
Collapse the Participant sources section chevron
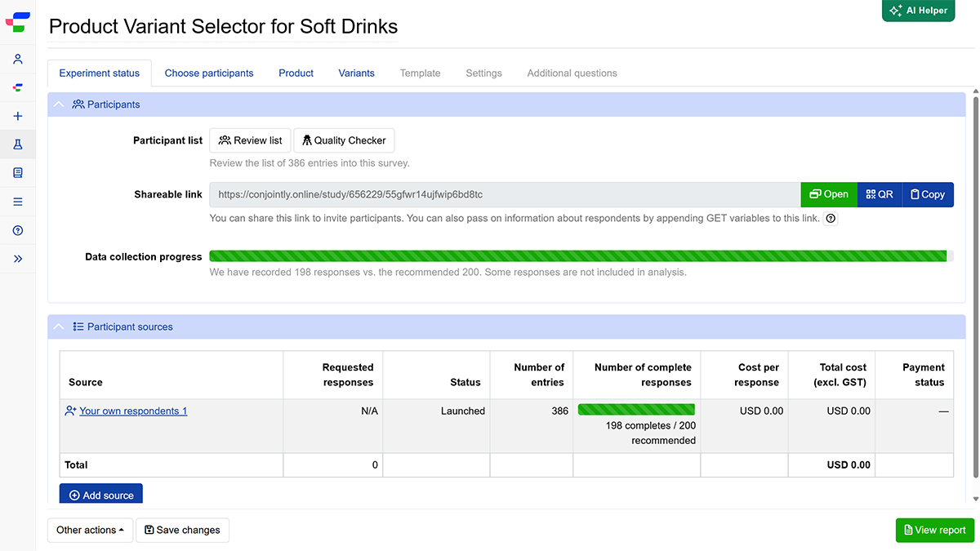coord(59,327)
